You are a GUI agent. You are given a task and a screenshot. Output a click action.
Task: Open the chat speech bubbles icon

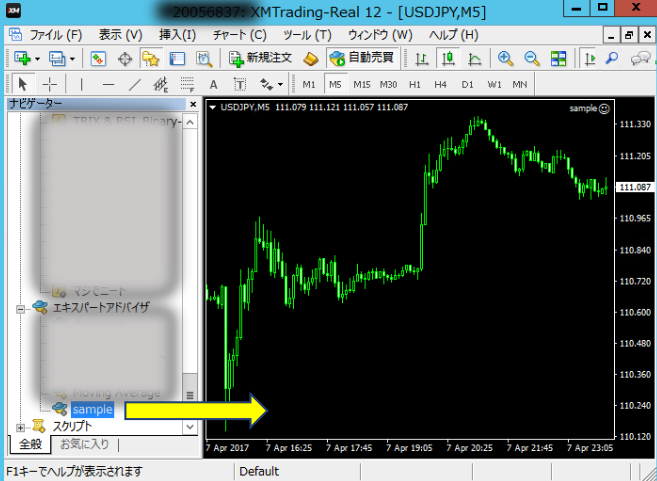coord(640,59)
